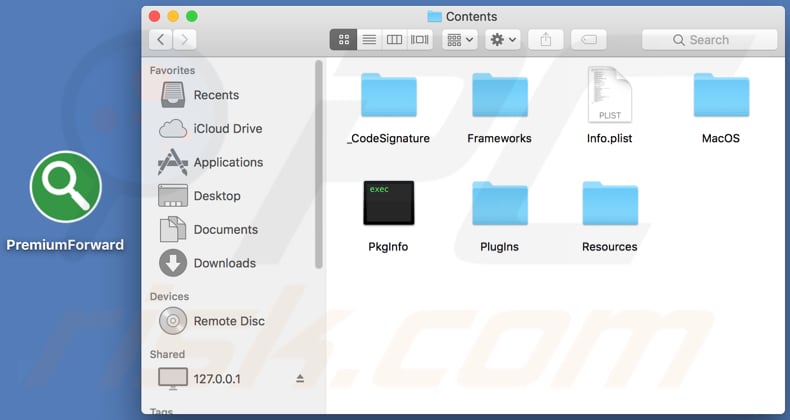
Task: Select the Resources folder
Action: click(x=610, y=203)
